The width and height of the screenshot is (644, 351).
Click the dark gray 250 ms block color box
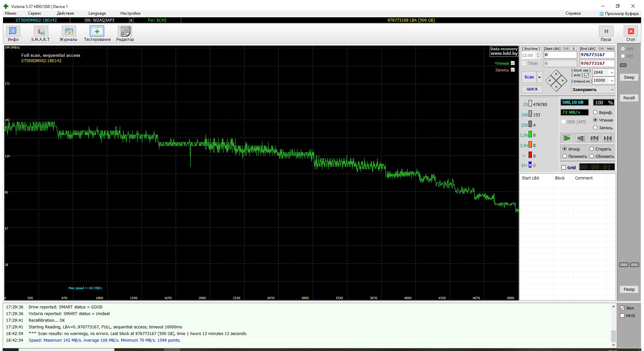(530, 124)
